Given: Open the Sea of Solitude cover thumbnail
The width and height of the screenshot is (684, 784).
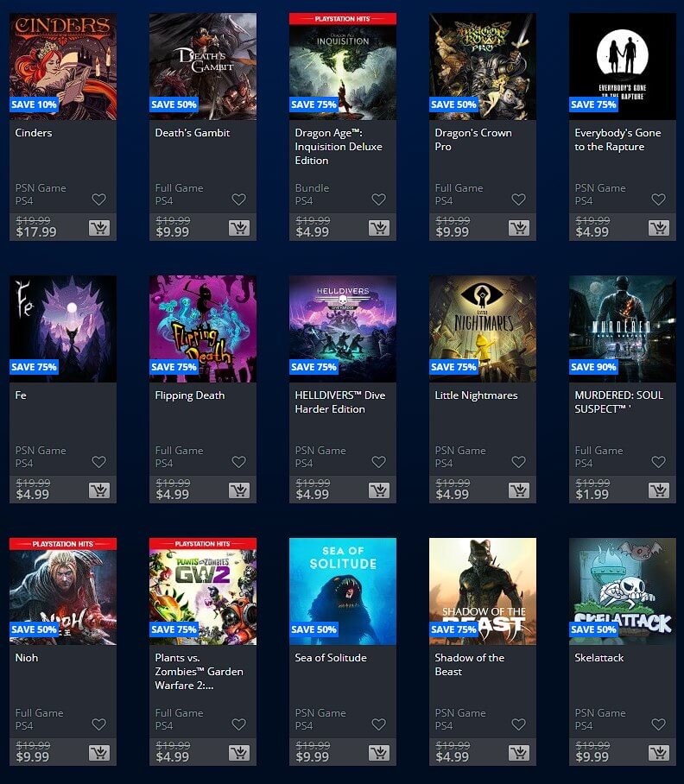Looking at the screenshot, I should tap(343, 591).
